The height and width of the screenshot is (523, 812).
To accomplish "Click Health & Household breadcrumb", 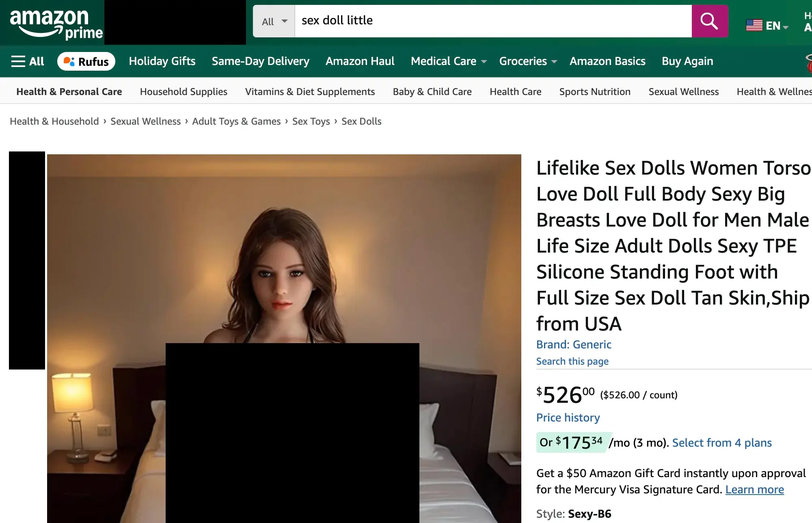I will [54, 121].
